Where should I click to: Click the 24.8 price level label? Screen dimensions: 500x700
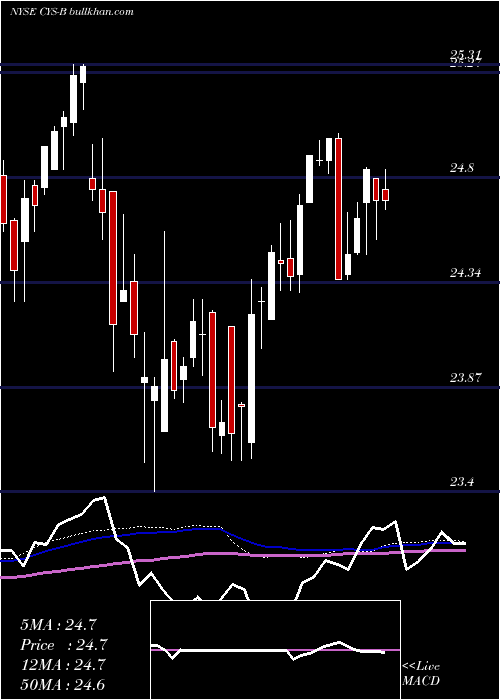click(462, 168)
